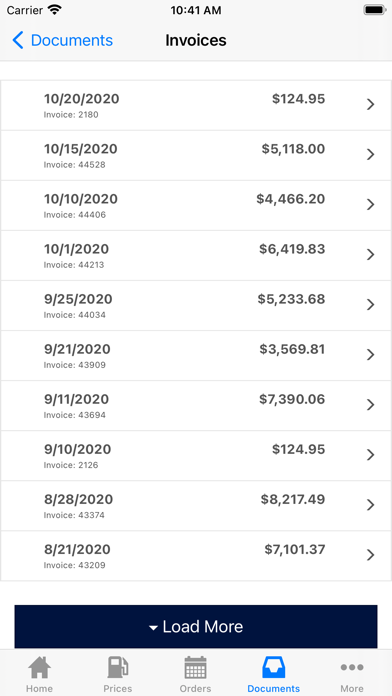Tap the Prices fuel pump icon
This screenshot has width=392, height=696.
point(118,667)
